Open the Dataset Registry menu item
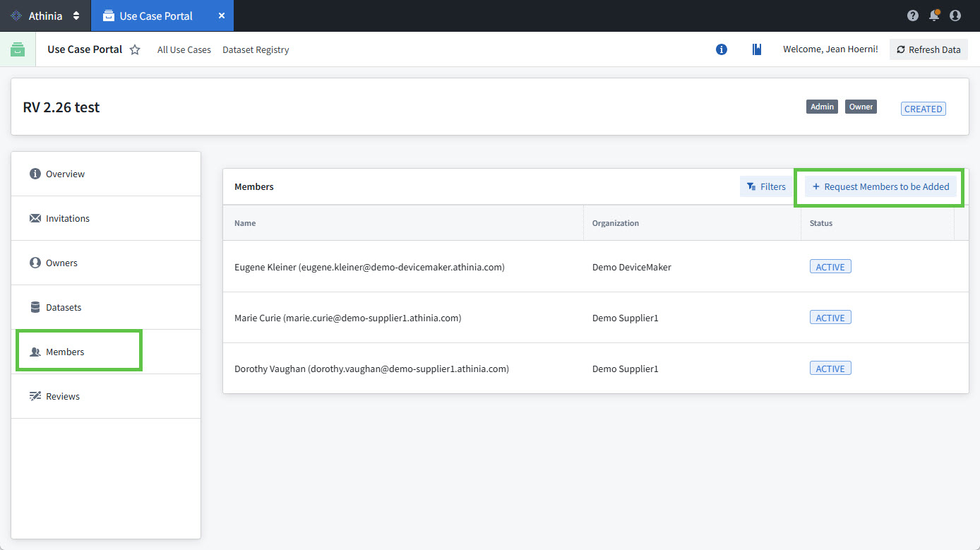Screen dimensions: 980x550 click(256, 49)
